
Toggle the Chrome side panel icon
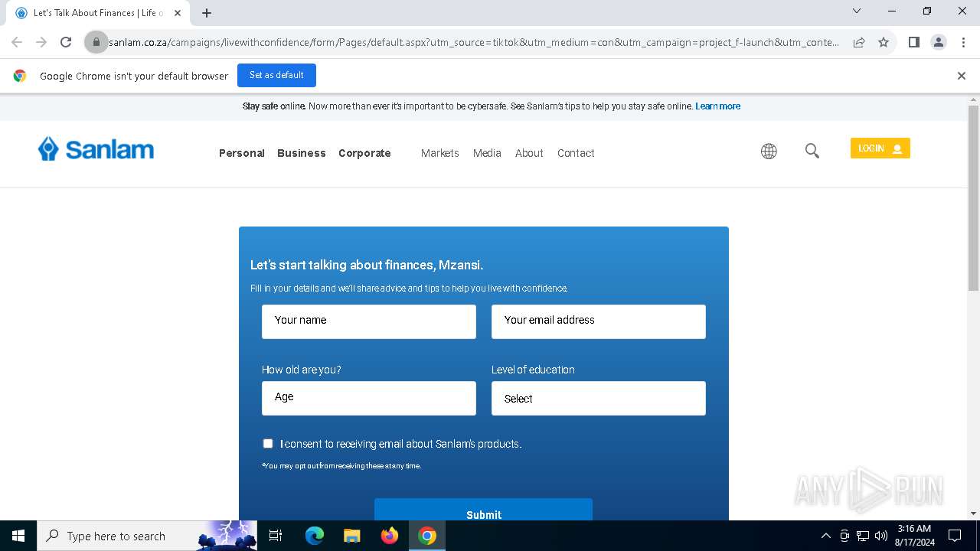[x=914, y=42]
